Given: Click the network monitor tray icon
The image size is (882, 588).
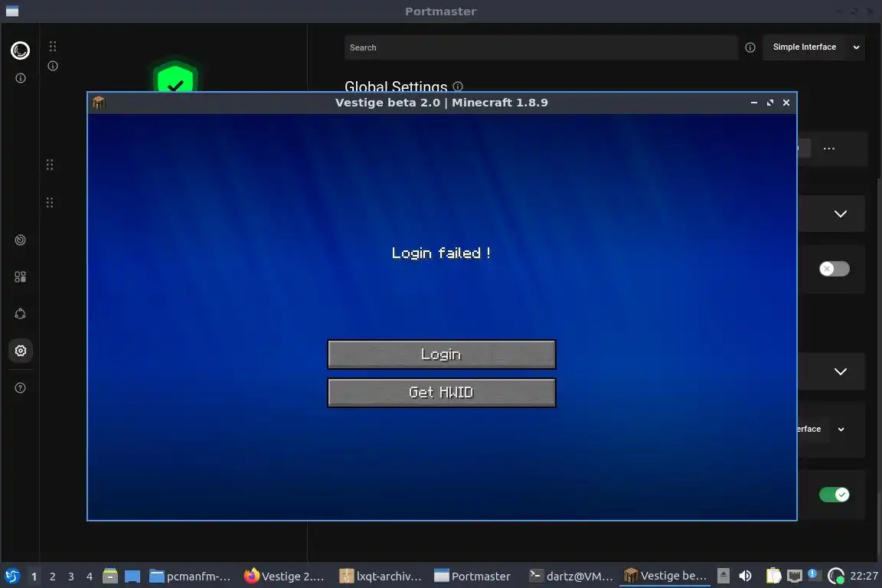Looking at the screenshot, I should click(794, 576).
